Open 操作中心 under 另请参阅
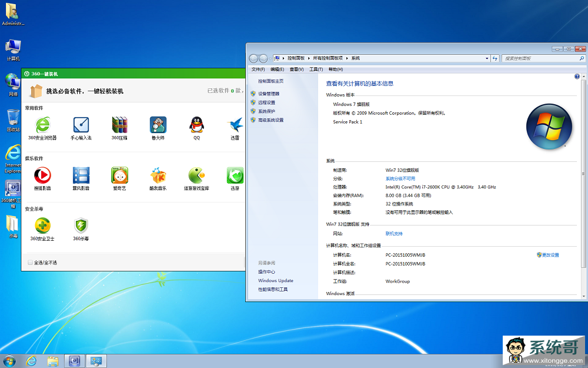The height and width of the screenshot is (368, 588). point(266,272)
